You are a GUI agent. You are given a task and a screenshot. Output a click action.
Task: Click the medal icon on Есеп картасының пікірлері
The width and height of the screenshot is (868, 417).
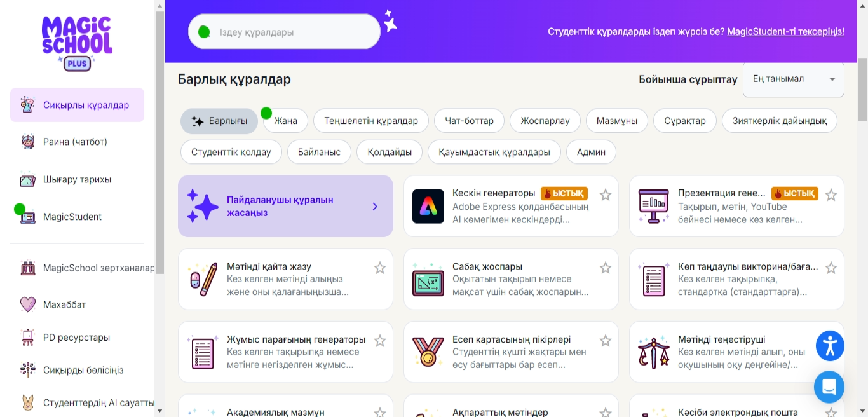click(x=428, y=352)
